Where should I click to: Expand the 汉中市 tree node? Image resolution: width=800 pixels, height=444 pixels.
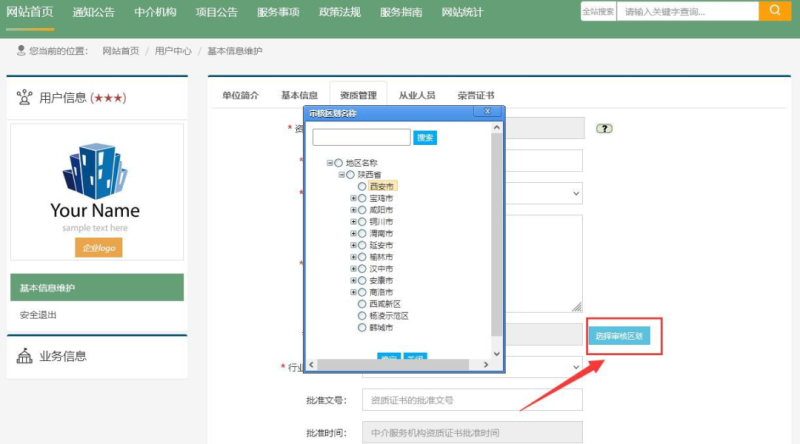pyautogui.click(x=353, y=269)
